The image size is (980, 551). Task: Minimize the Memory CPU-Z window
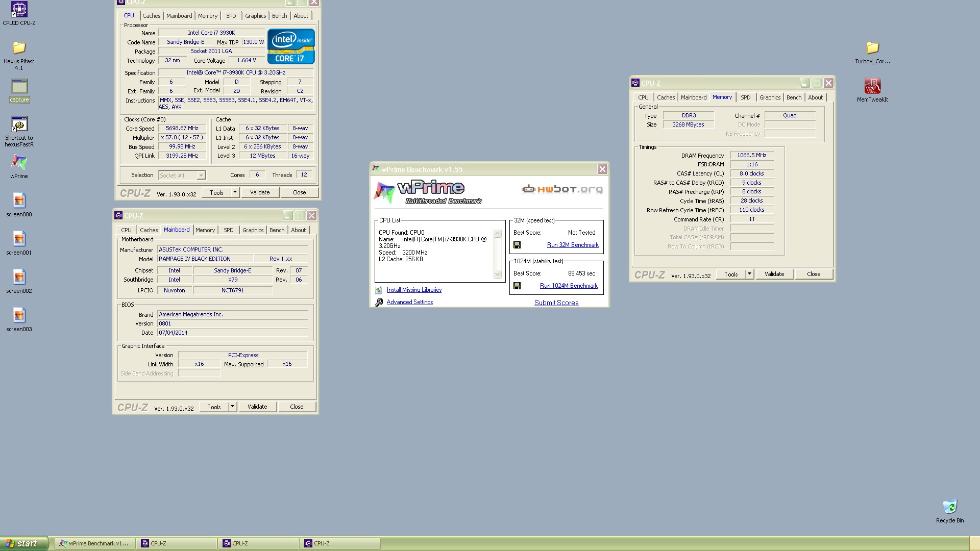point(805,83)
